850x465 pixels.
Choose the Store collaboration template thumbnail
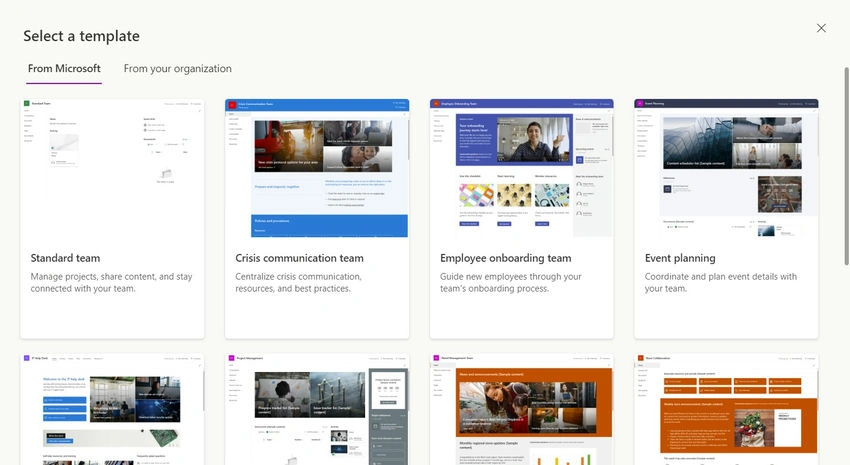(x=726, y=409)
